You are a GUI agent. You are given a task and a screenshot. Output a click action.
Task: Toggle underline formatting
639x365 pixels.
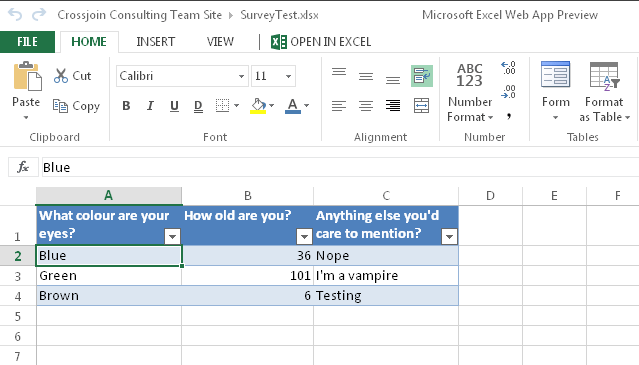click(174, 106)
